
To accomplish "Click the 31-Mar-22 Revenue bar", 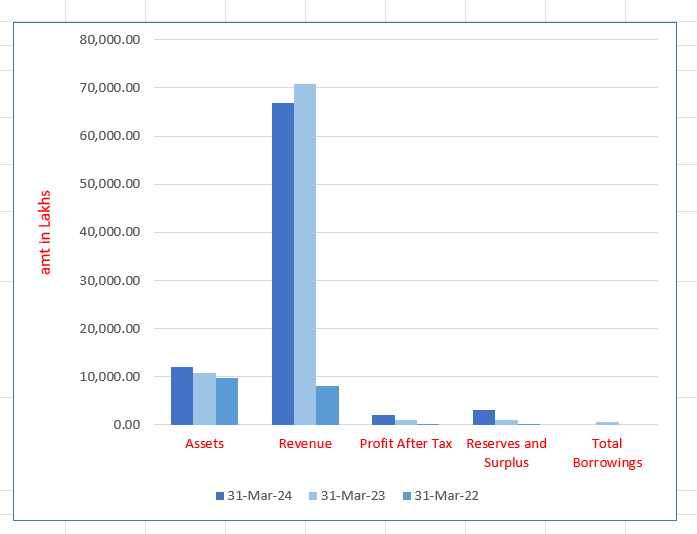I will coord(327,405).
